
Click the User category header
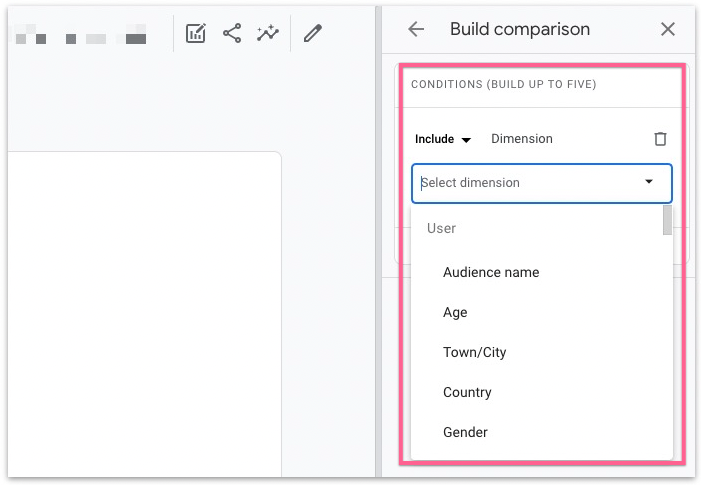[x=441, y=228]
